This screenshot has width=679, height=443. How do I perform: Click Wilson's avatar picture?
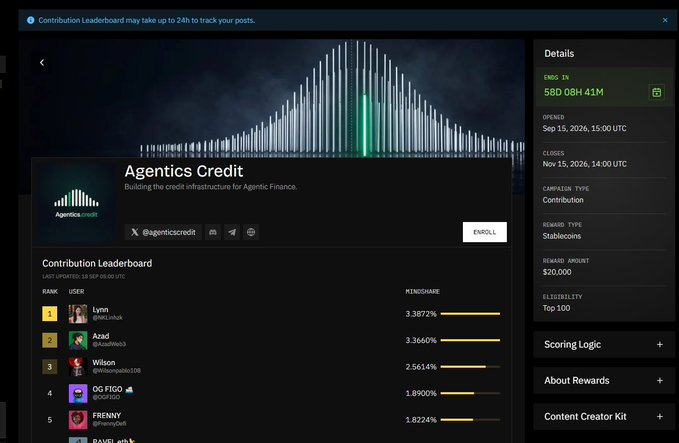point(78,367)
